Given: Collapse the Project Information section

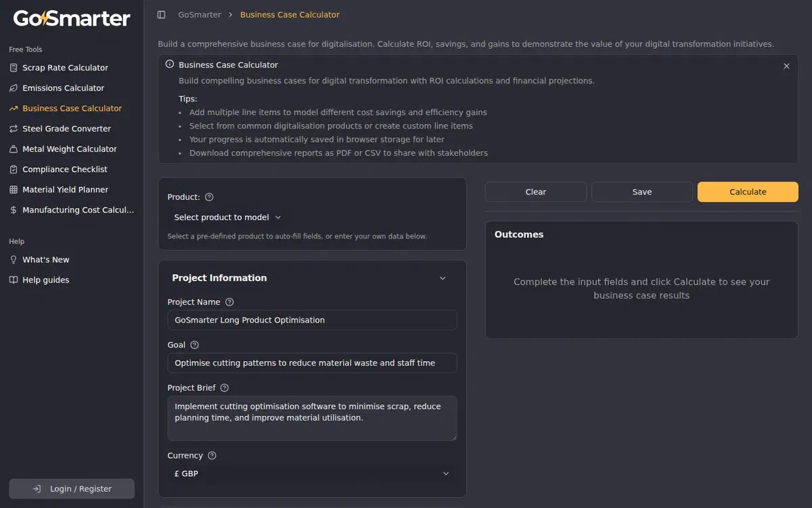Looking at the screenshot, I should [x=443, y=278].
